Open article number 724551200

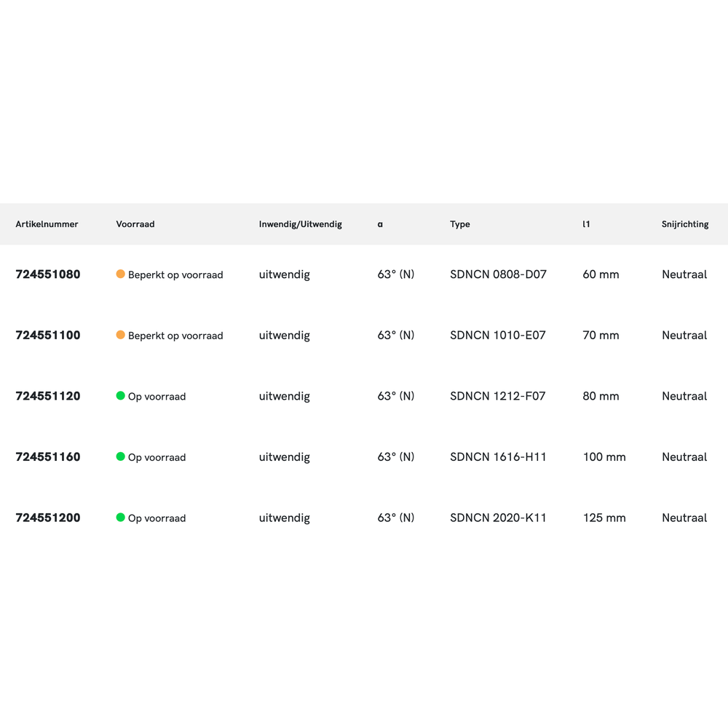[48, 518]
